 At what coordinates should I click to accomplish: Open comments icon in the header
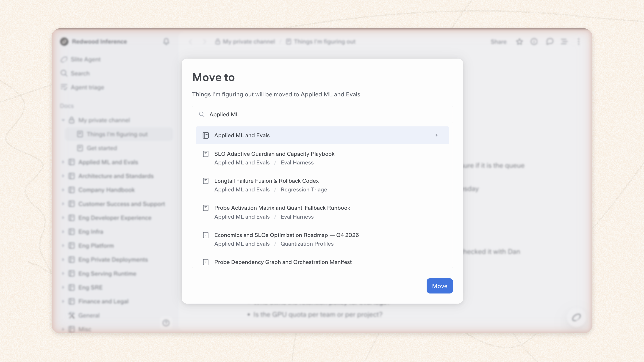tap(550, 41)
